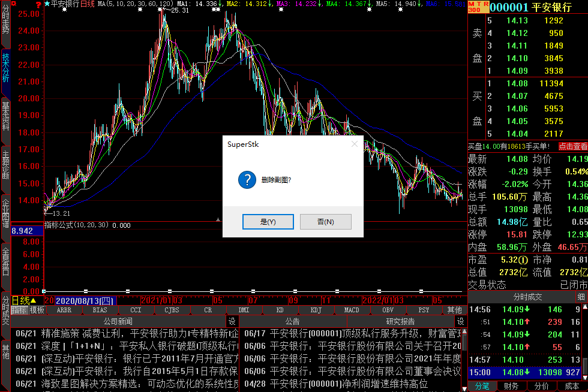Click the blue question mark dialog icon
Image resolution: width=588 pixels, height=392 pixels.
(247, 180)
